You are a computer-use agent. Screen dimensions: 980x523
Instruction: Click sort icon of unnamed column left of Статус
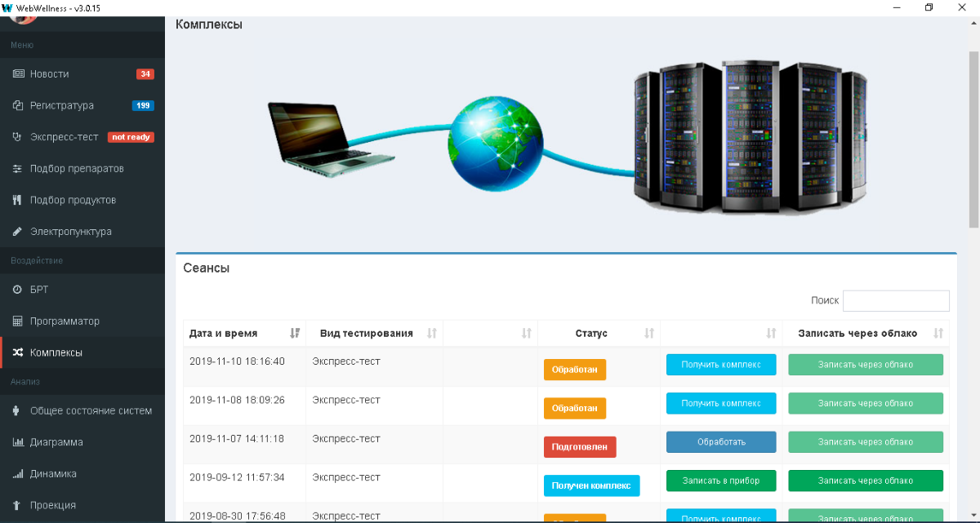coord(527,333)
